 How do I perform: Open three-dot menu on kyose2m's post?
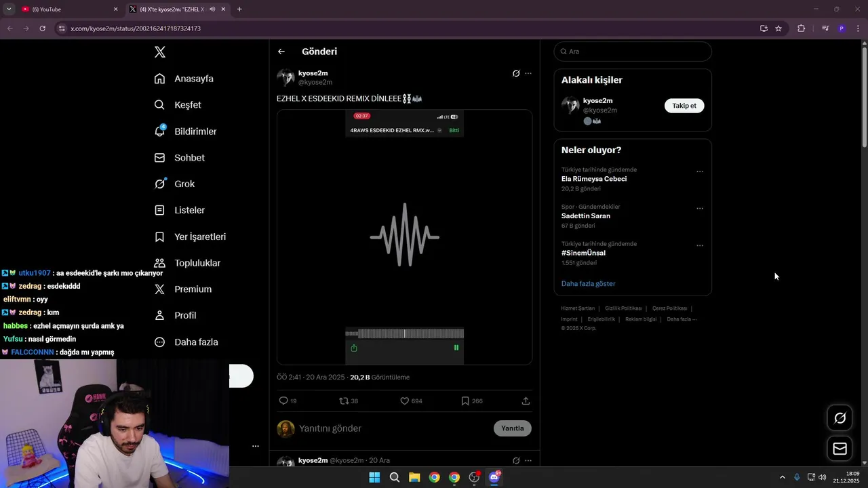(x=528, y=73)
